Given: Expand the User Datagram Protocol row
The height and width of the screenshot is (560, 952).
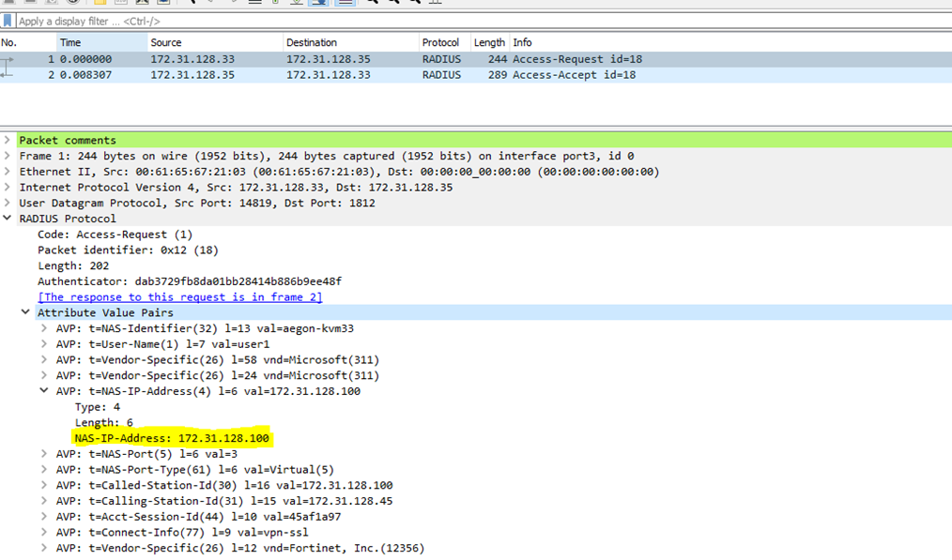Looking at the screenshot, I should 8,203.
